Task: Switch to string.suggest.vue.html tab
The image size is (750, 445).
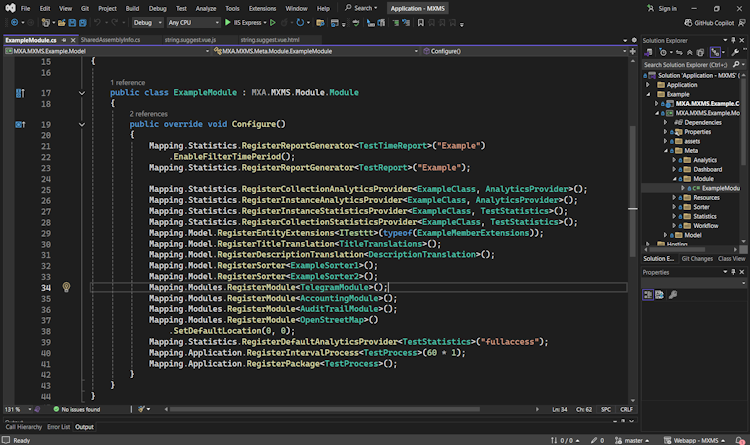Action: click(x=270, y=40)
